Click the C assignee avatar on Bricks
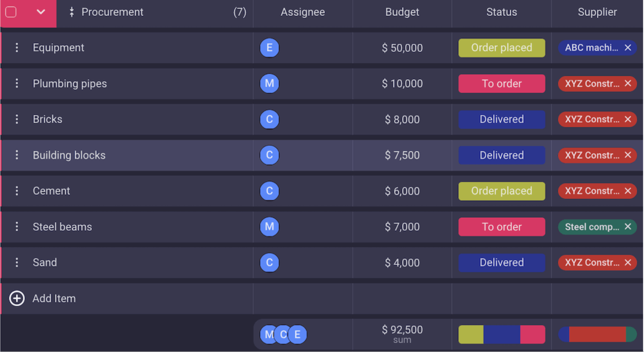 pyautogui.click(x=269, y=119)
